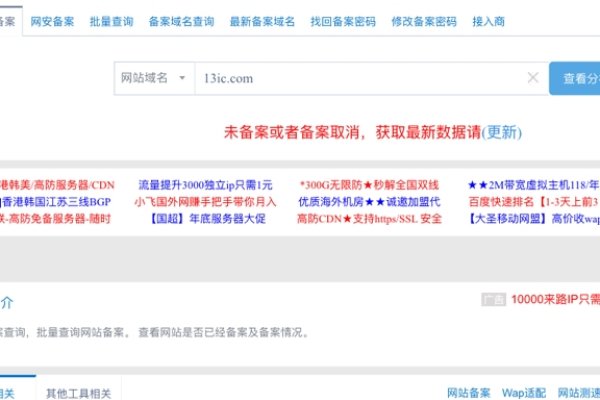Click the blue 查看分析 button

[x=575, y=78]
